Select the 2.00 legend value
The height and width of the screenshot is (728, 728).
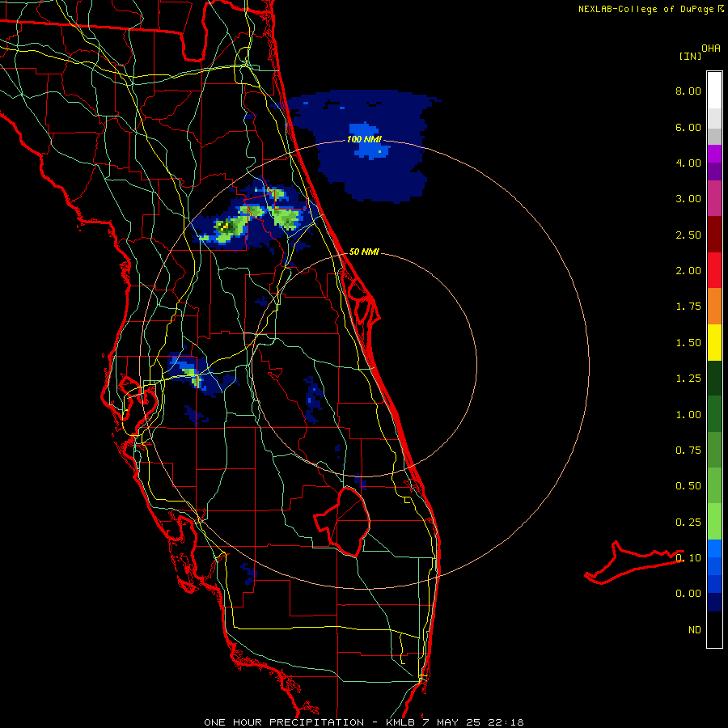click(x=688, y=271)
